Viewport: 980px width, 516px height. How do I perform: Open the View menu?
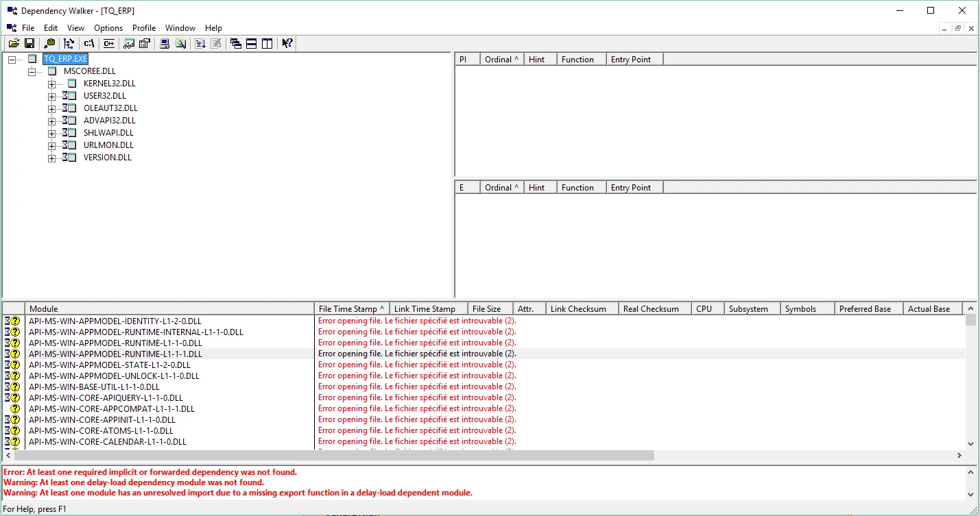point(75,28)
